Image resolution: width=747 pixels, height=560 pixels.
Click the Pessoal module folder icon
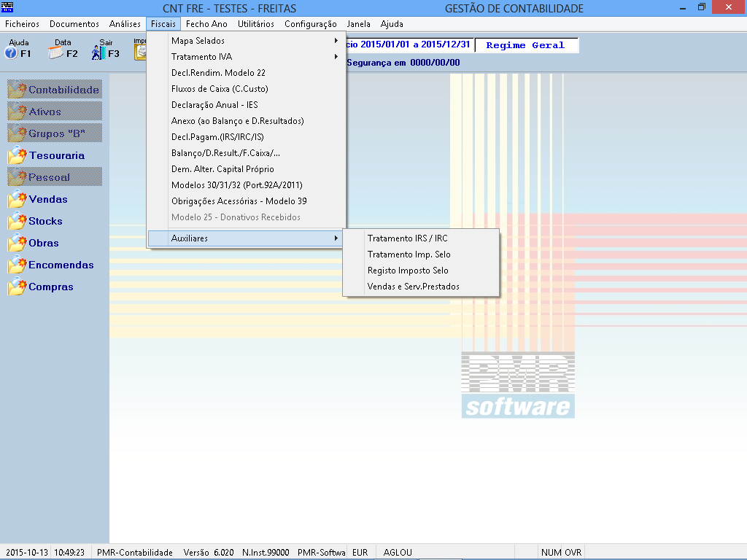(18, 177)
